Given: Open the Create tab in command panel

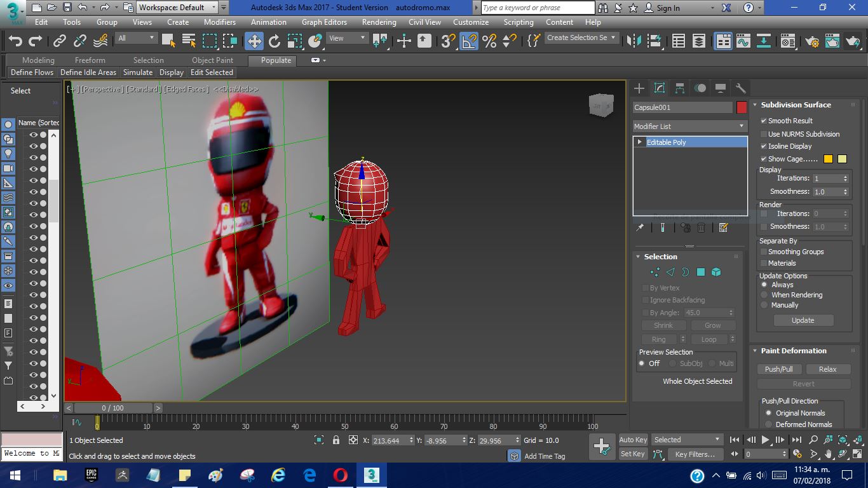Looking at the screenshot, I should coord(639,88).
